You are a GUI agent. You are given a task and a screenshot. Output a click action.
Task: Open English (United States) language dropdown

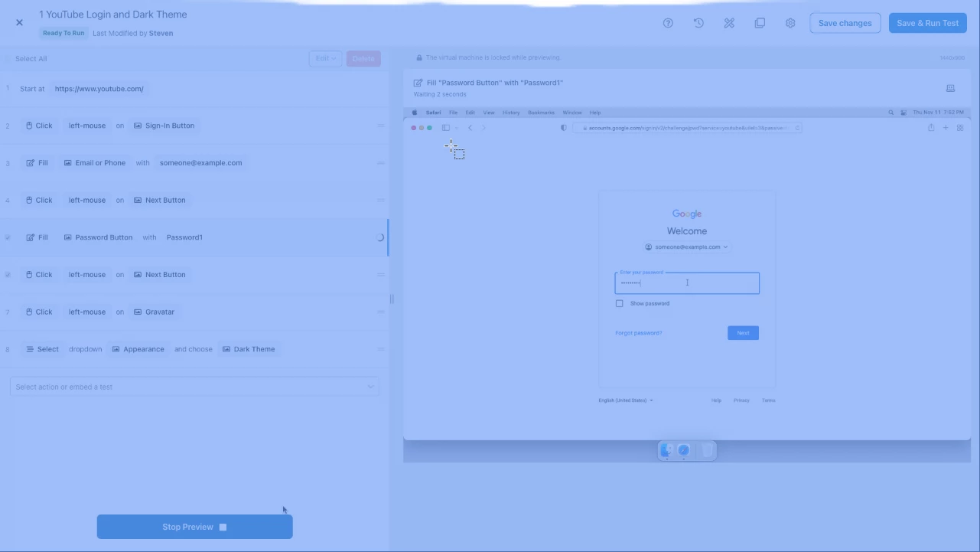[x=626, y=400]
